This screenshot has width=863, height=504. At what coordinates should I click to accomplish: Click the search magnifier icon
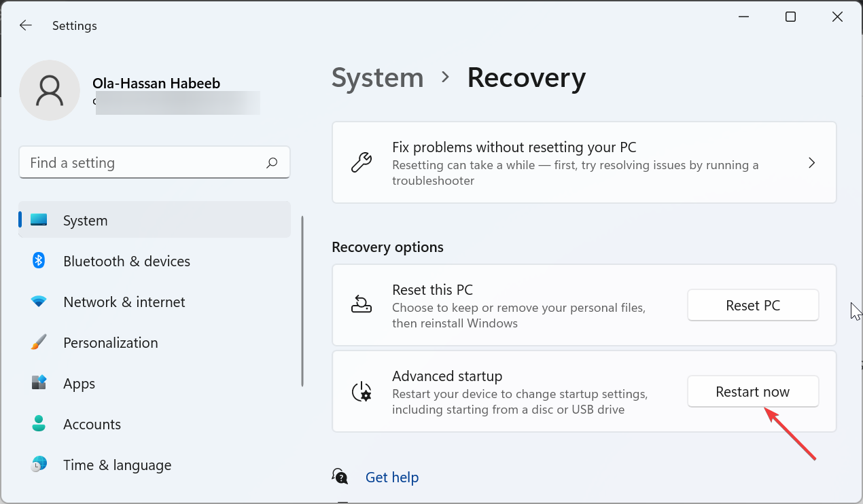(272, 163)
